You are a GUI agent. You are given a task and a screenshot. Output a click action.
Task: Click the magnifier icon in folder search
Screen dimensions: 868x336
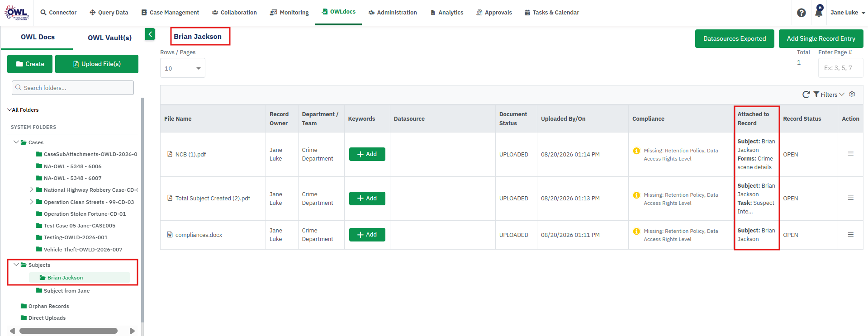[19, 88]
